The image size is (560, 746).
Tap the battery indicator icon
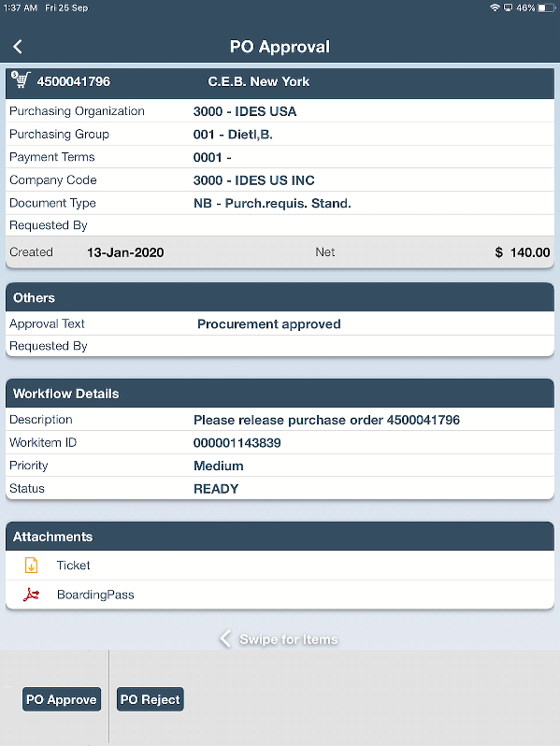[547, 7]
